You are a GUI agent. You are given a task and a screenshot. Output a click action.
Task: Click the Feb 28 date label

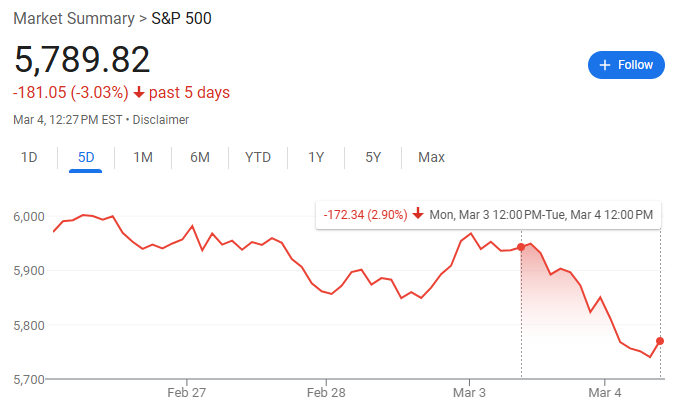pos(325,391)
